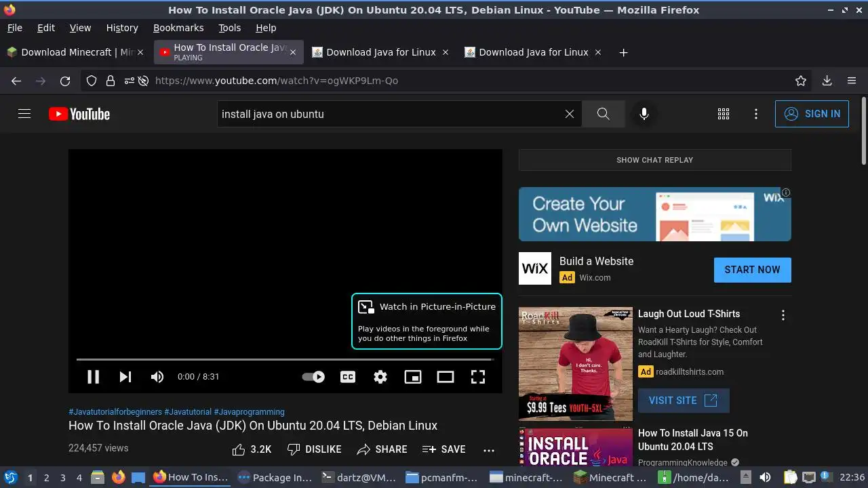Click the 224,457 views text

pyautogui.click(x=98, y=448)
